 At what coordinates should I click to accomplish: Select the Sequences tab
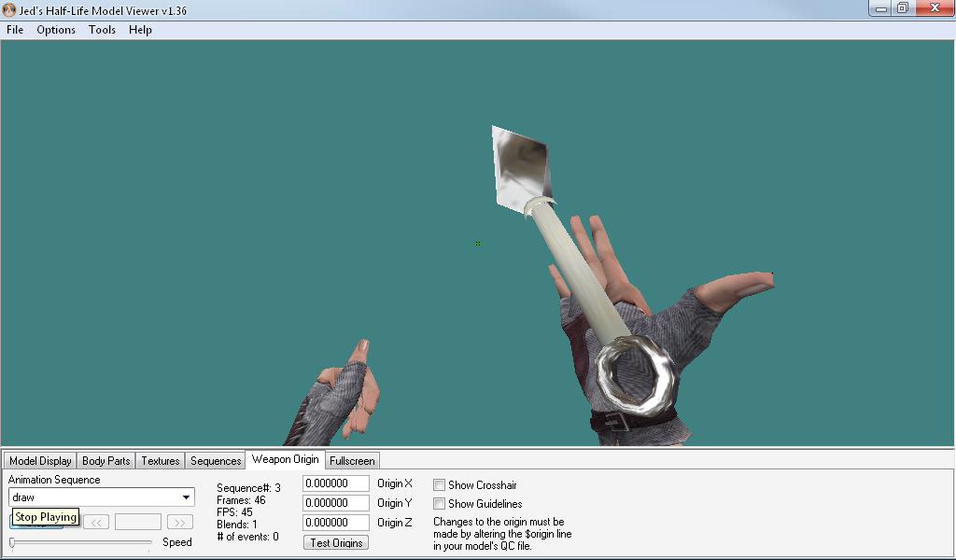215,460
